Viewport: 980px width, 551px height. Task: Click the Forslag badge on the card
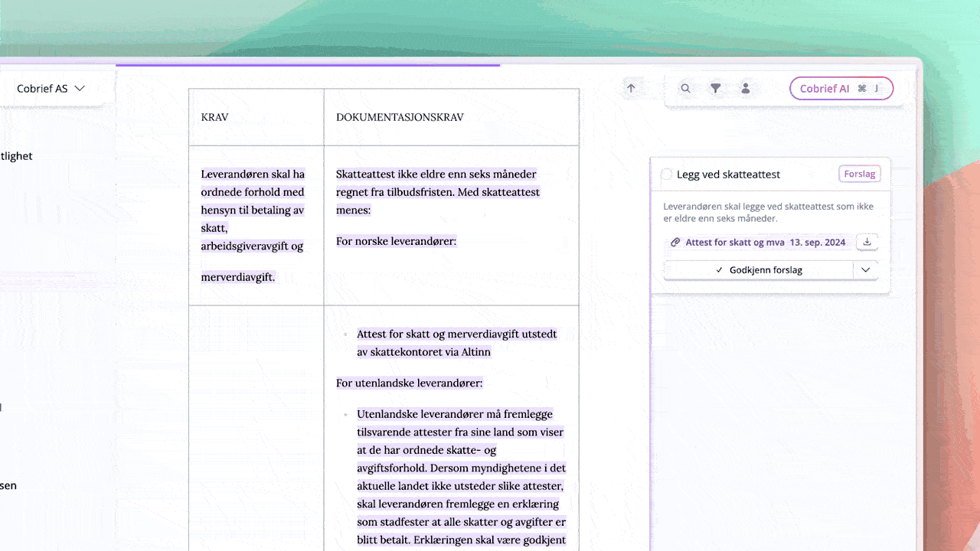[x=859, y=174]
